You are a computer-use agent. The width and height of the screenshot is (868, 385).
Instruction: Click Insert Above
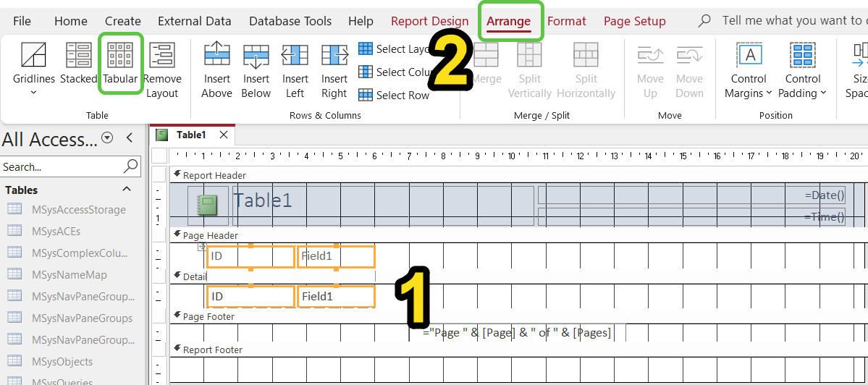[x=216, y=69]
